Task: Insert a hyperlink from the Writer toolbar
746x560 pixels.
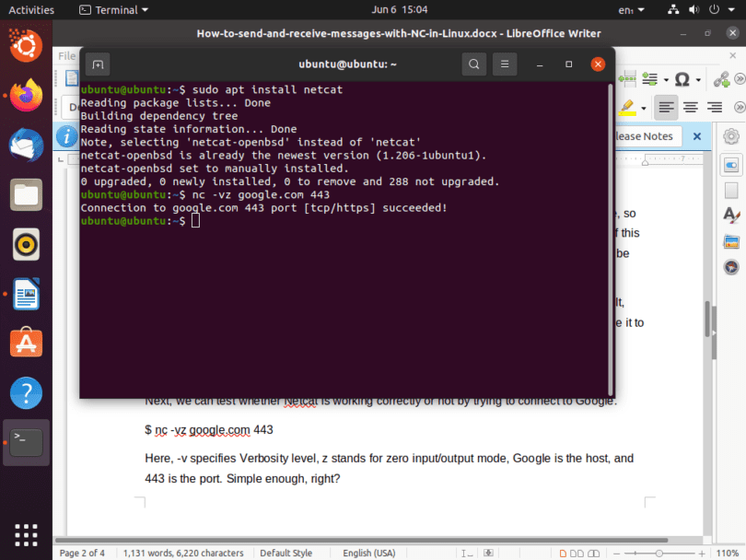Action: pyautogui.click(x=722, y=78)
